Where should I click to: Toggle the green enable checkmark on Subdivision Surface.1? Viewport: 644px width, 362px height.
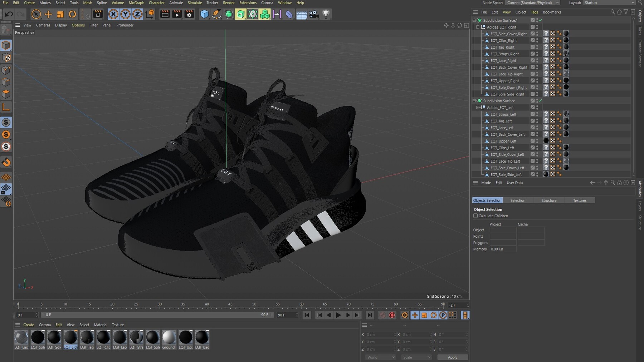tap(540, 20)
